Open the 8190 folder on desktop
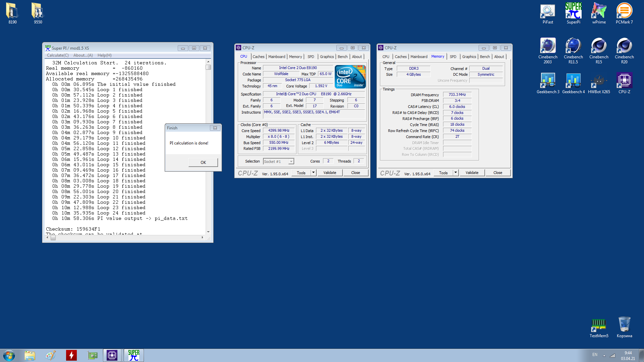644x362 pixels. [x=12, y=13]
